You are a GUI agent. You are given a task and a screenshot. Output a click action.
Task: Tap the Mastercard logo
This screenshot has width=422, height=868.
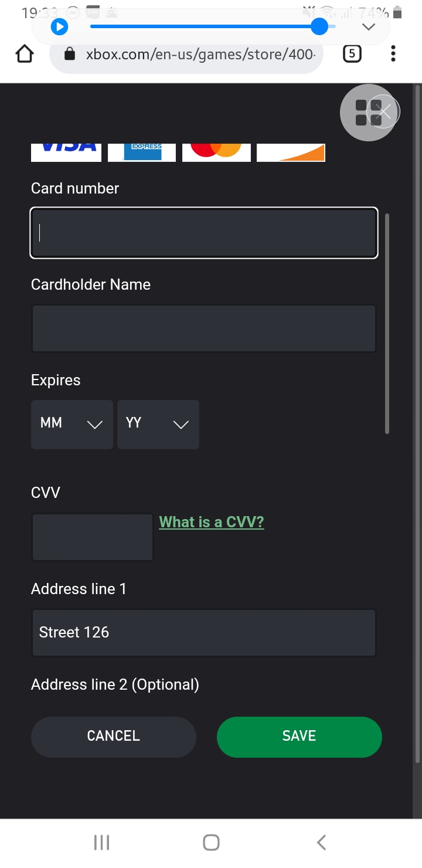[216, 151]
